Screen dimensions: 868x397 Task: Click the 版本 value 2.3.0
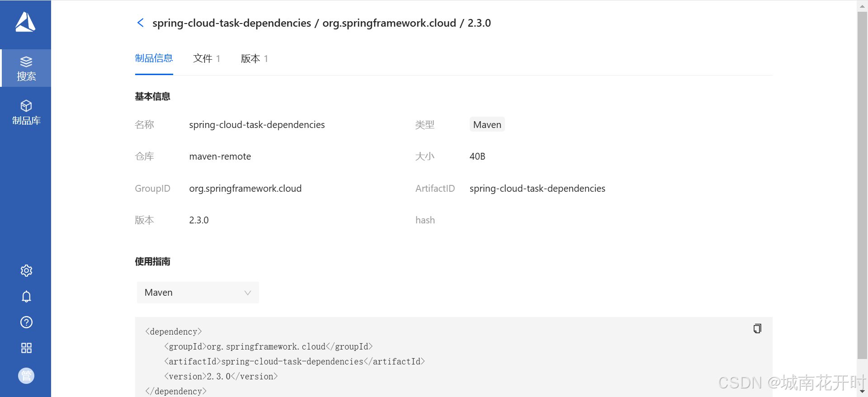click(x=199, y=220)
